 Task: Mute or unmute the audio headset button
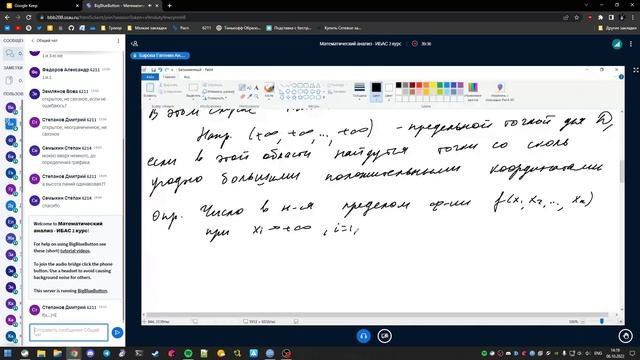[363, 336]
